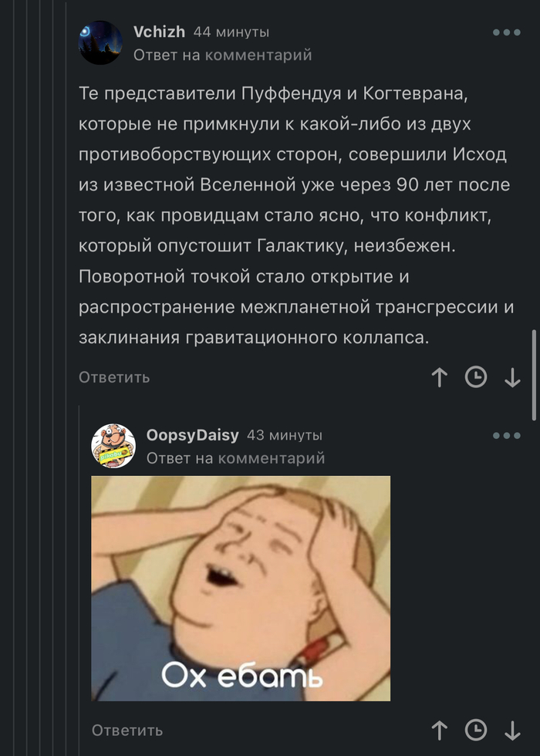Open three-dot menu on OopsyDaisy's comment

tap(507, 435)
